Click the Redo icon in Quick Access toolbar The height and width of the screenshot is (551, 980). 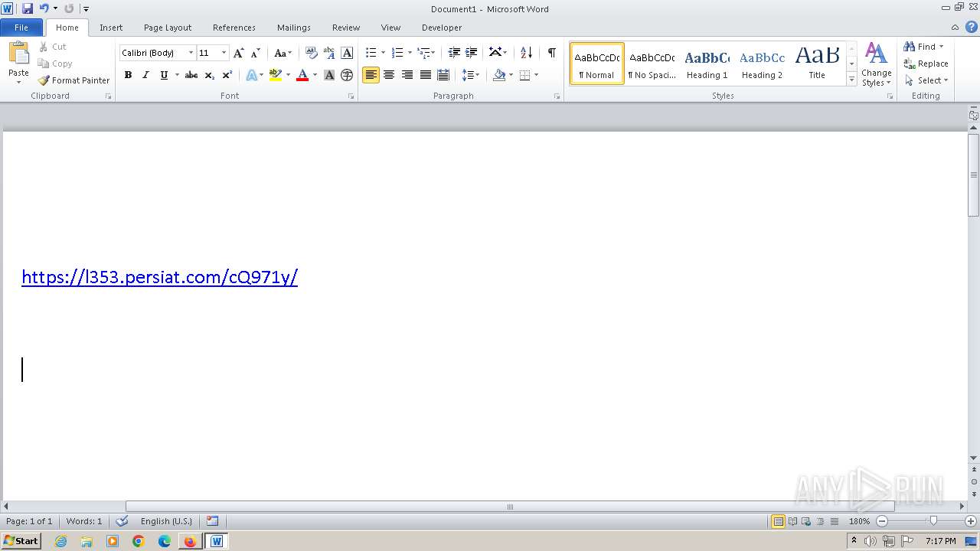pos(69,8)
